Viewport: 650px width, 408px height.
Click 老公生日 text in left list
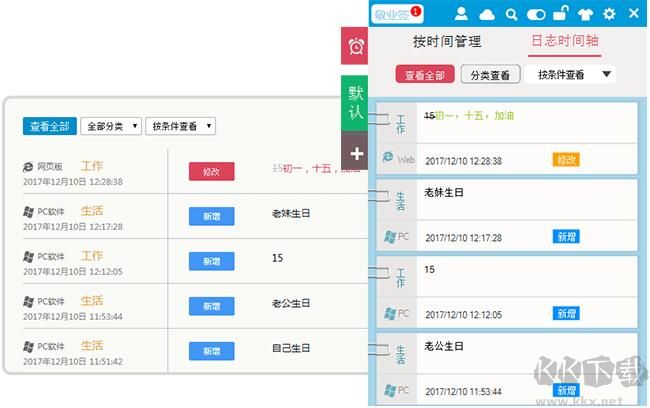point(291,304)
